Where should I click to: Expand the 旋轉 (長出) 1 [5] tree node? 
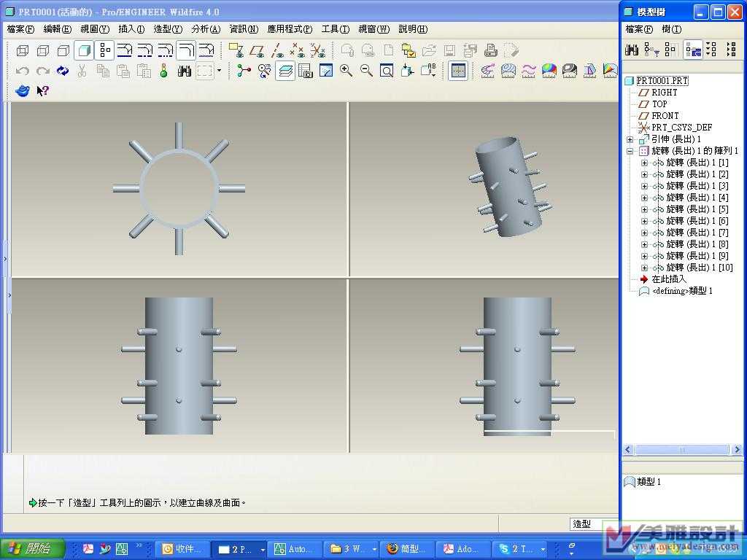click(644, 209)
